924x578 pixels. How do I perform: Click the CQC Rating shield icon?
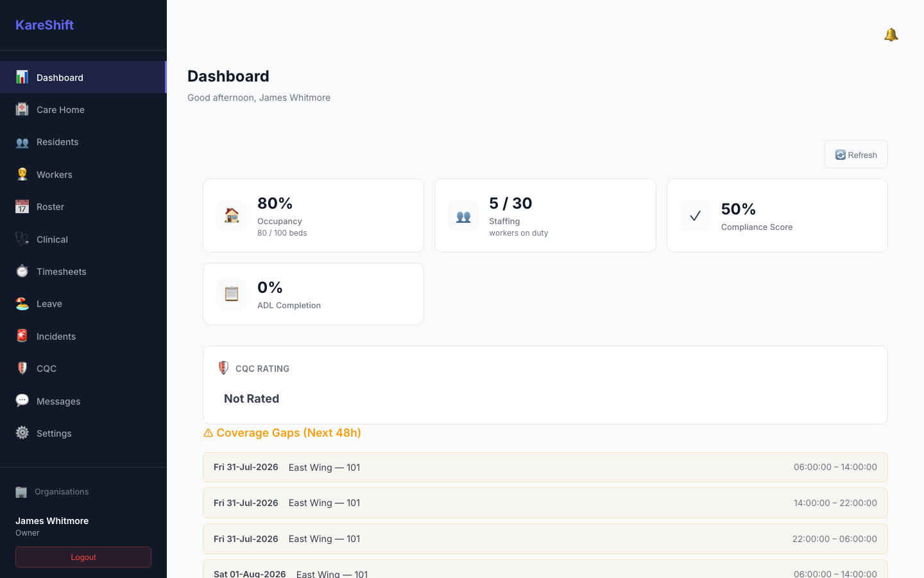pyautogui.click(x=223, y=368)
